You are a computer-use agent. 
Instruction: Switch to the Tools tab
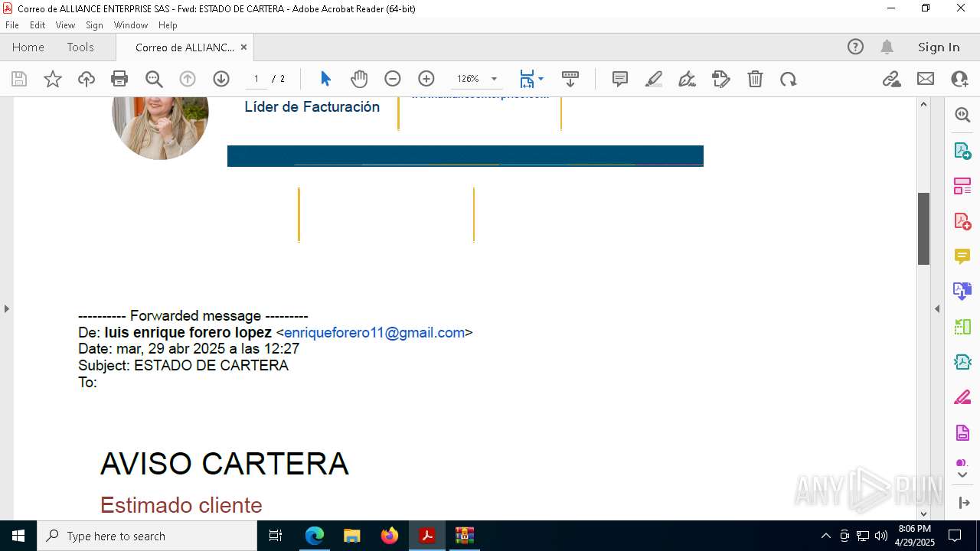pyautogui.click(x=80, y=47)
